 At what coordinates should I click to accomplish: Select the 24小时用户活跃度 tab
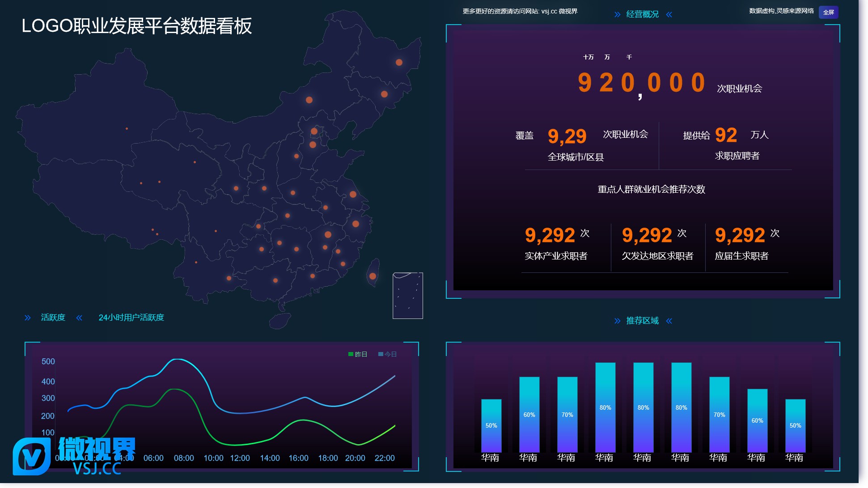click(x=131, y=318)
